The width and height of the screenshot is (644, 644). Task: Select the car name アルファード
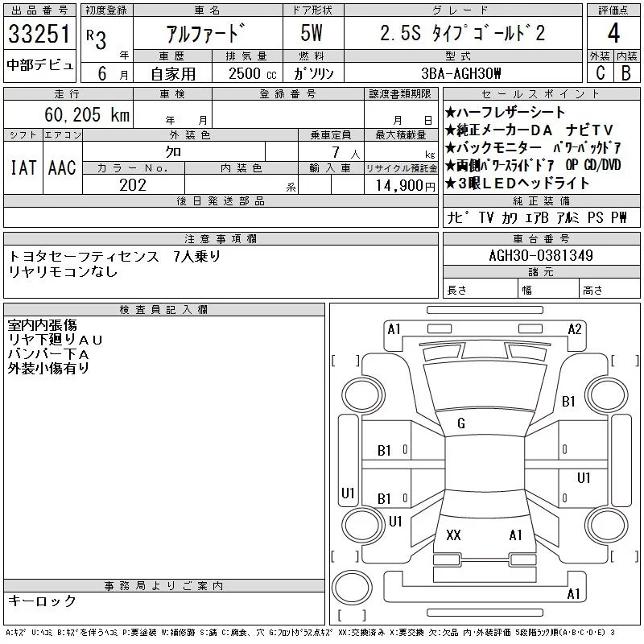tap(206, 34)
